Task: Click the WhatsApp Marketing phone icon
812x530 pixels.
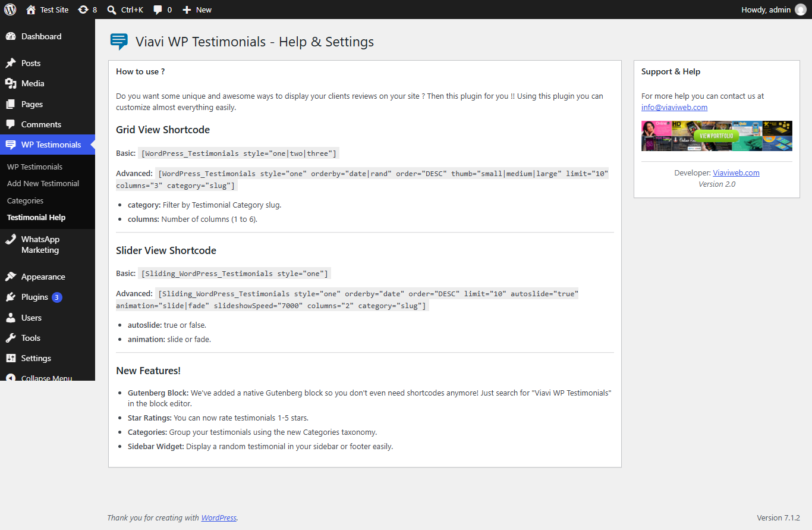Action: pyautogui.click(x=11, y=239)
